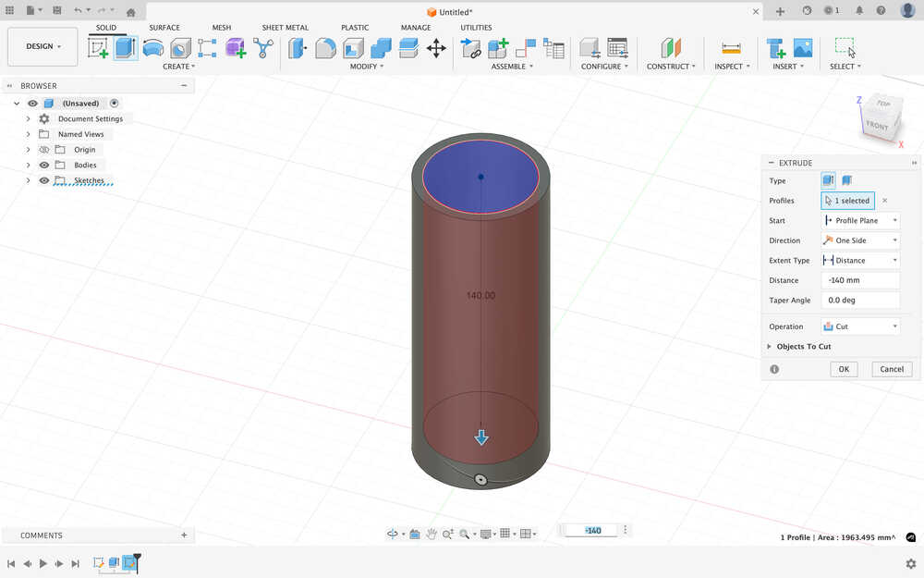Viewport: 924px width, 578px height.
Task: Open the Extent Type dropdown
Action: [x=859, y=261]
